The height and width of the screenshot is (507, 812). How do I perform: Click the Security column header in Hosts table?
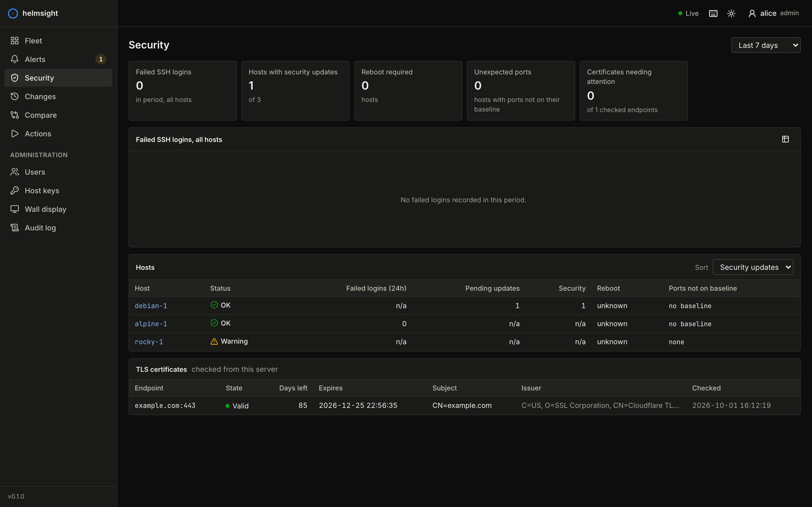pyautogui.click(x=572, y=288)
